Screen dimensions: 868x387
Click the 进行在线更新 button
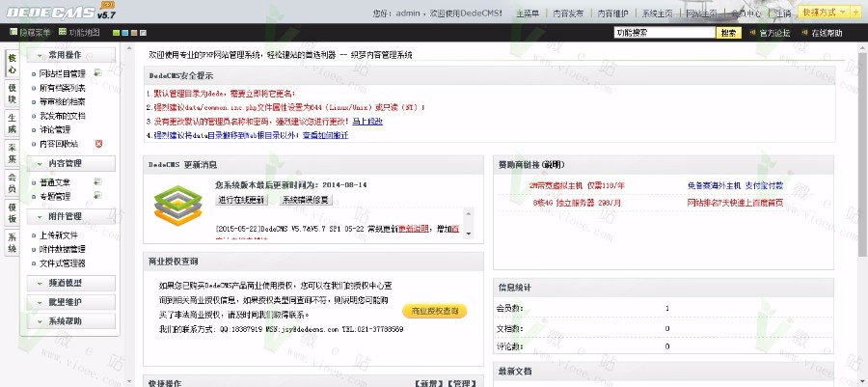point(241,200)
